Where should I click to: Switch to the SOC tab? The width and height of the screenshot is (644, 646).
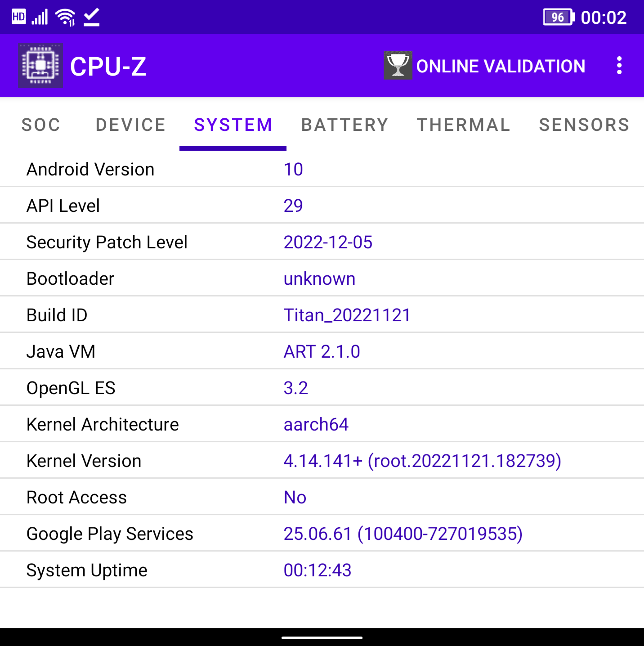(x=41, y=125)
